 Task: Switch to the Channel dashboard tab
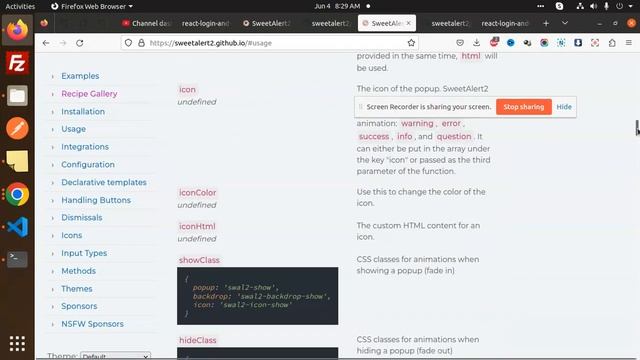(146, 23)
